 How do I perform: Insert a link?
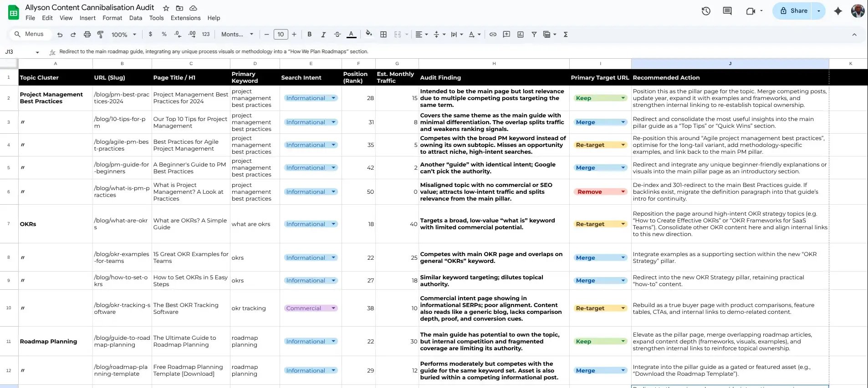(493, 35)
